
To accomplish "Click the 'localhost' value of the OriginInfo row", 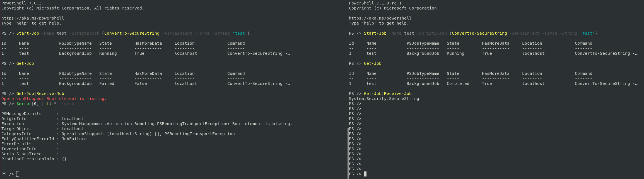I will click(73, 119).
